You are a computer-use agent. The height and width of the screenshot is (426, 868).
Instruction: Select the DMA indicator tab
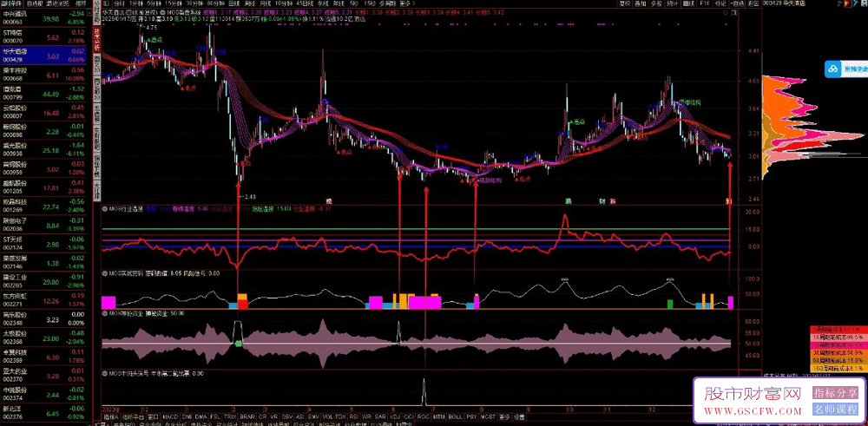[202, 416]
